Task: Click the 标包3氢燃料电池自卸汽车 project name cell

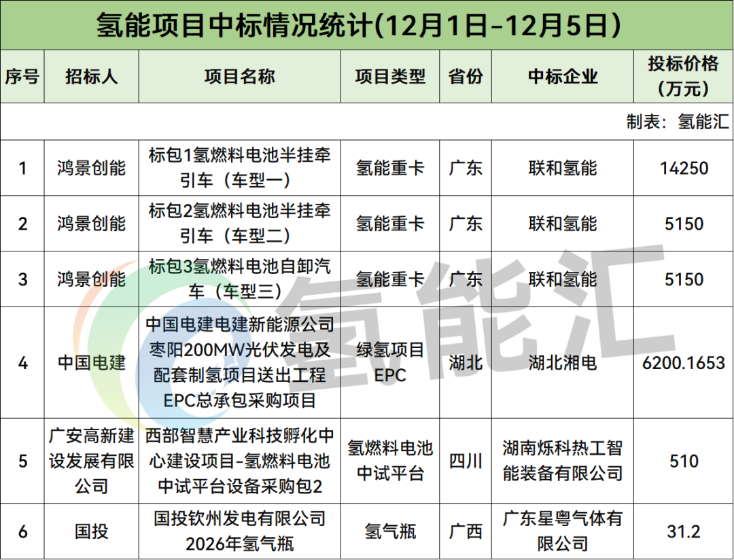Action: pyautogui.click(x=239, y=279)
